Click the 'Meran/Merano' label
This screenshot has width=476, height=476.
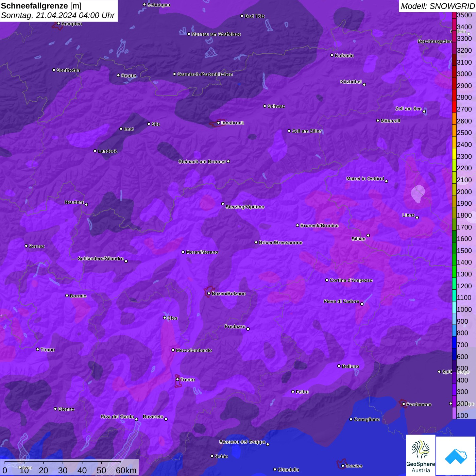pyautogui.click(x=202, y=252)
